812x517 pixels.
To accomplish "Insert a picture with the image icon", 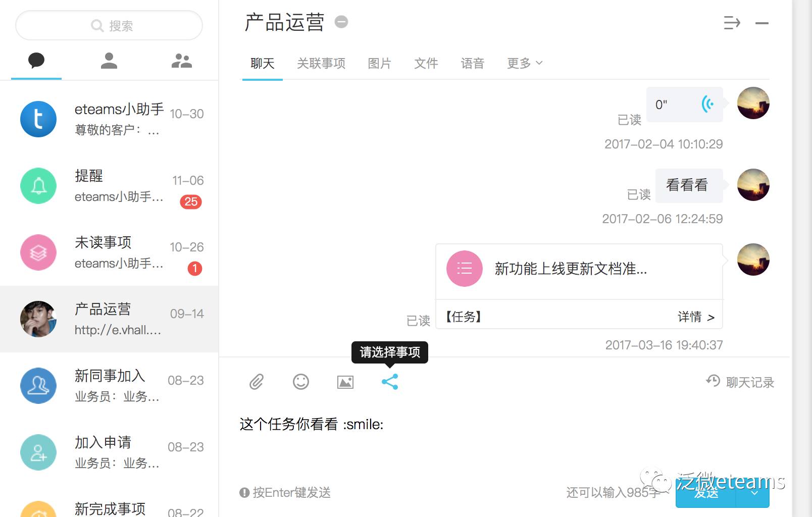I will 345,382.
